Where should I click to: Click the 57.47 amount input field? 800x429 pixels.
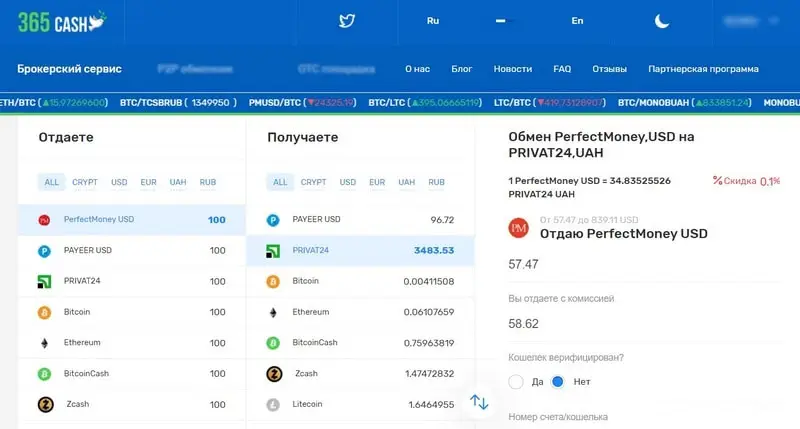[600, 264]
